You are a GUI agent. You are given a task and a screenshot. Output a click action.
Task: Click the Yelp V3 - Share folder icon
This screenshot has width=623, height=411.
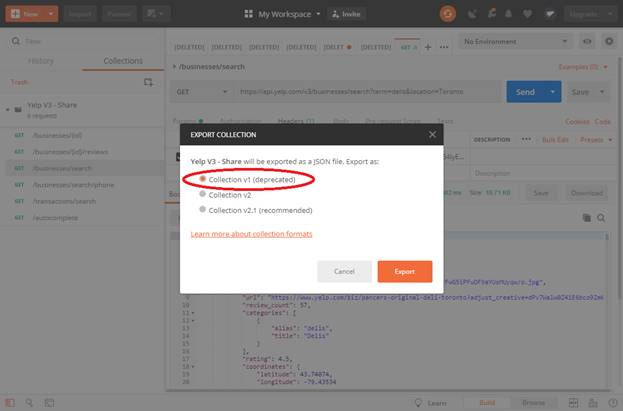[x=18, y=109]
